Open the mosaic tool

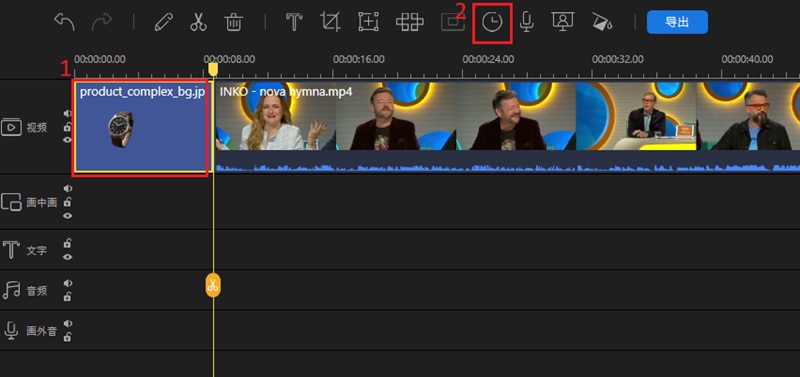click(x=410, y=22)
